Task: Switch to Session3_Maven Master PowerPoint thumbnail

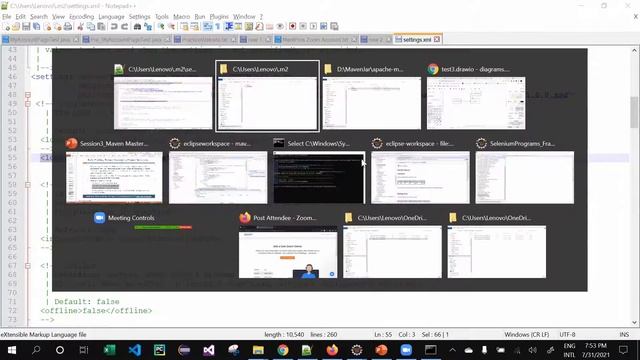Action: pos(114,171)
